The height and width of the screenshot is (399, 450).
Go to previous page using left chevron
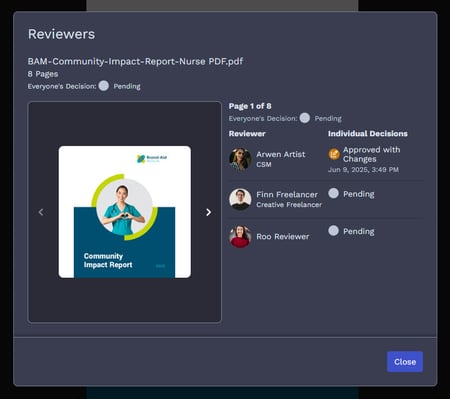click(x=41, y=212)
